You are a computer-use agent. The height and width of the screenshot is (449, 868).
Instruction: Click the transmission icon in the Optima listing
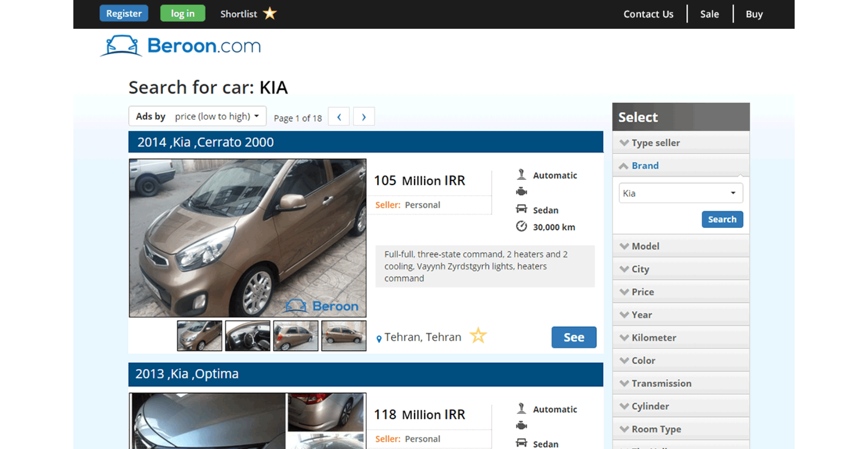(x=521, y=408)
